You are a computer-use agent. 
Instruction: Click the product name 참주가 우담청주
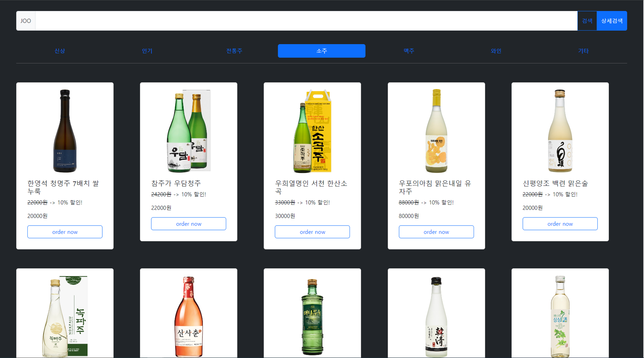pyautogui.click(x=176, y=183)
